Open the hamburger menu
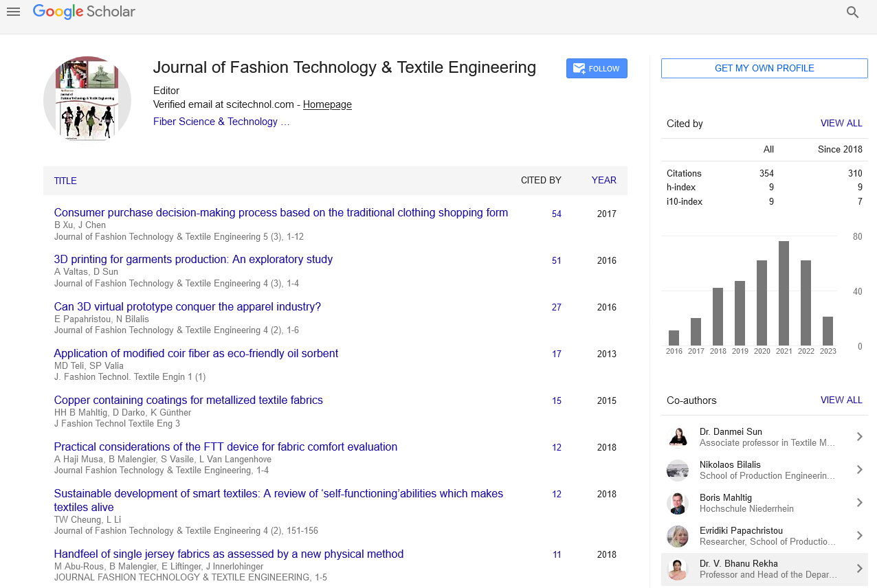877x588 pixels. click(13, 12)
